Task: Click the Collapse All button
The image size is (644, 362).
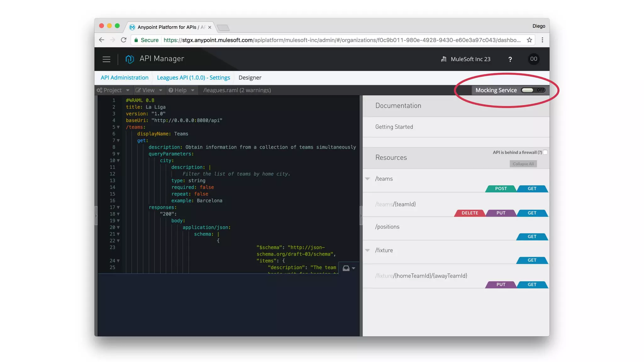Action: (x=523, y=164)
